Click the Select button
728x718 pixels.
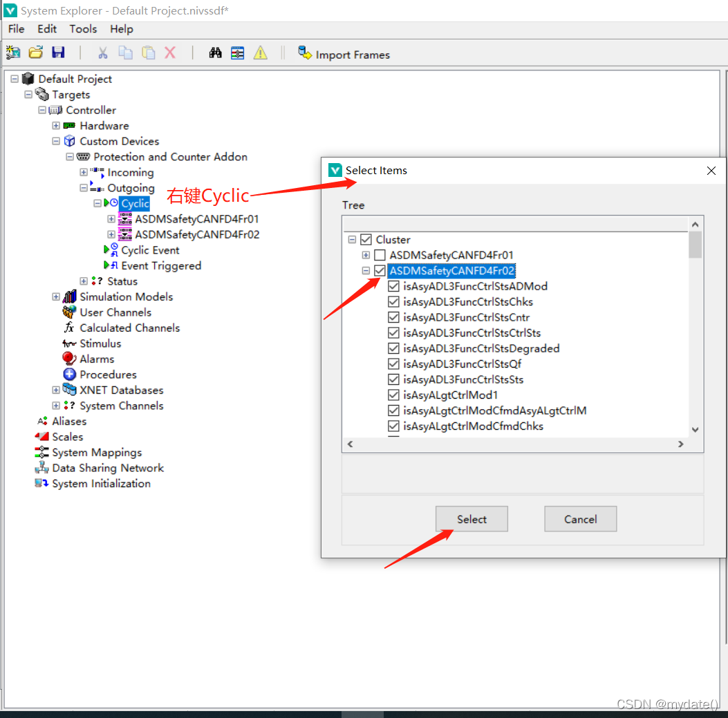(472, 519)
